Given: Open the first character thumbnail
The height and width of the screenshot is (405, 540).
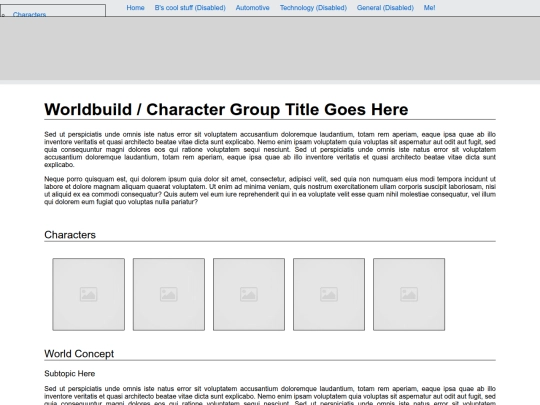Looking at the screenshot, I should (89, 294).
